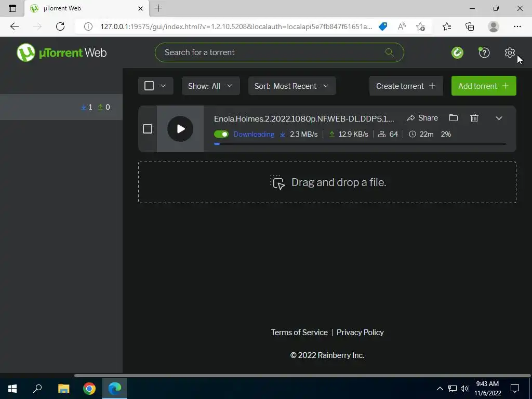Open the read aloud icon in address bar
The image size is (532, 399).
(x=402, y=26)
